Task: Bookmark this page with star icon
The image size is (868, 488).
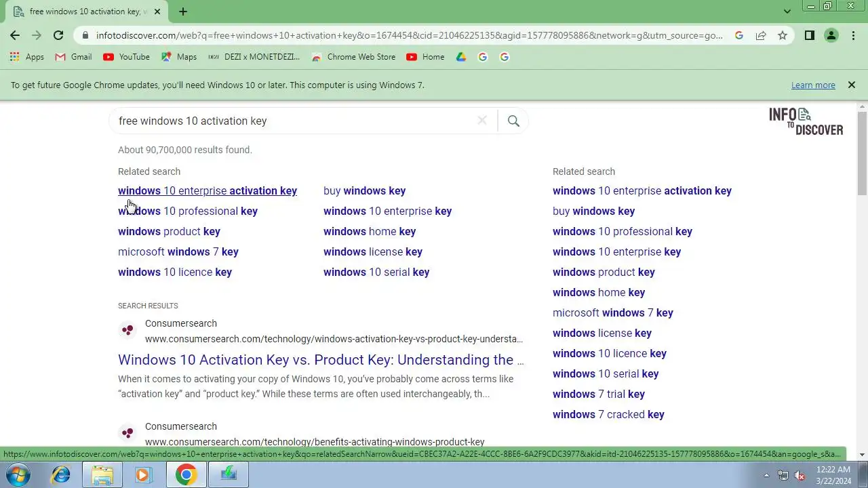Action: 783,35
